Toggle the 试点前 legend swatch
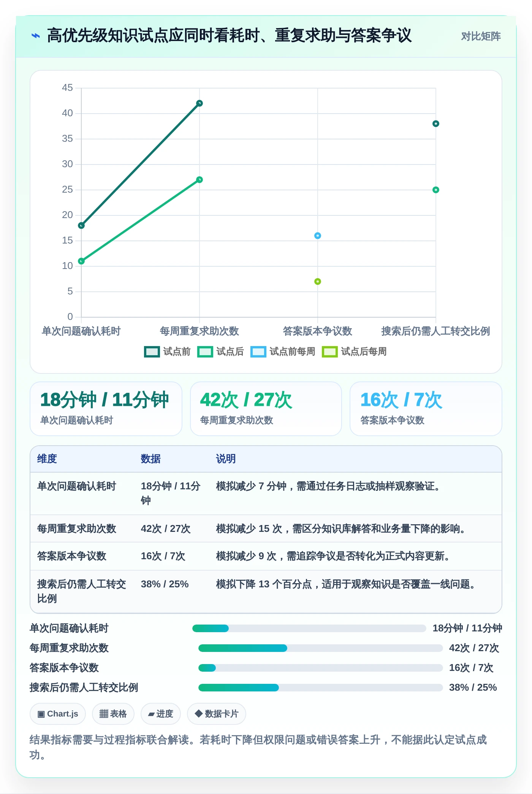Viewport: 532px width, 794px height. pos(152,352)
